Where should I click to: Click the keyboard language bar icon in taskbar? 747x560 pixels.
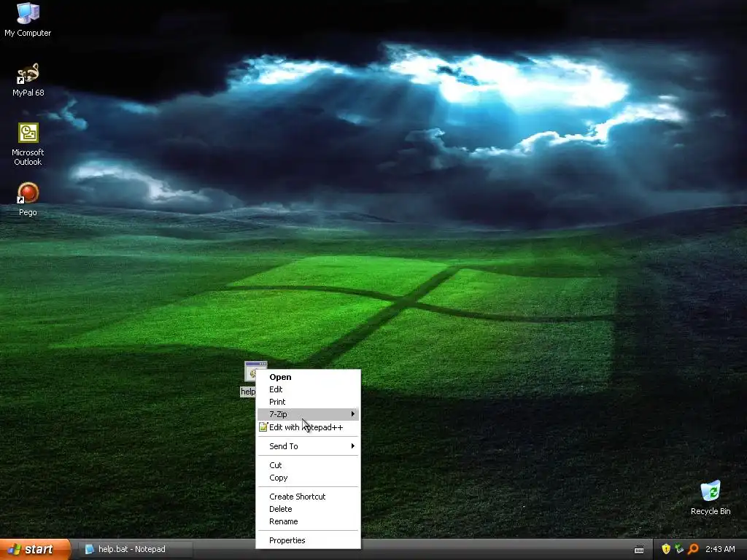[639, 550]
